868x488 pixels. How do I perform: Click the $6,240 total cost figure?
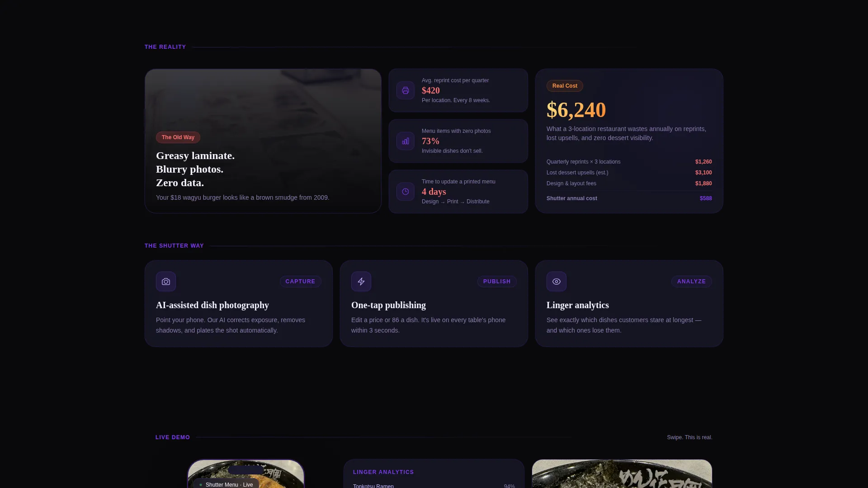click(x=576, y=110)
